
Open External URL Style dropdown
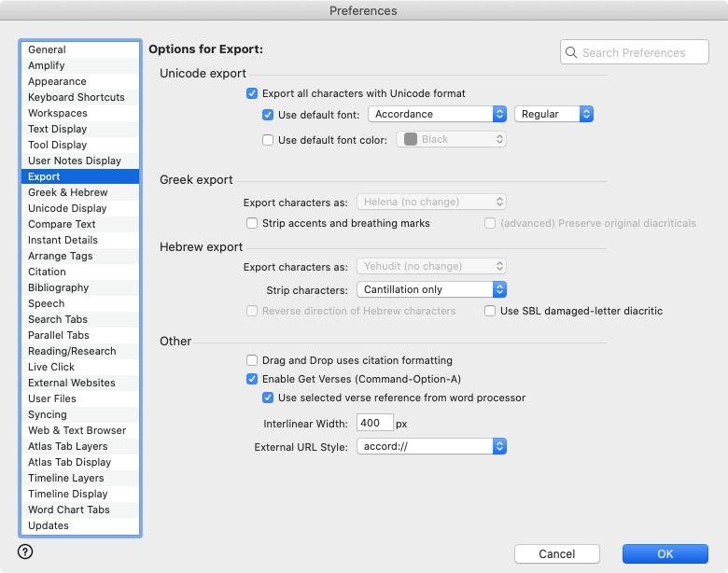[432, 447]
